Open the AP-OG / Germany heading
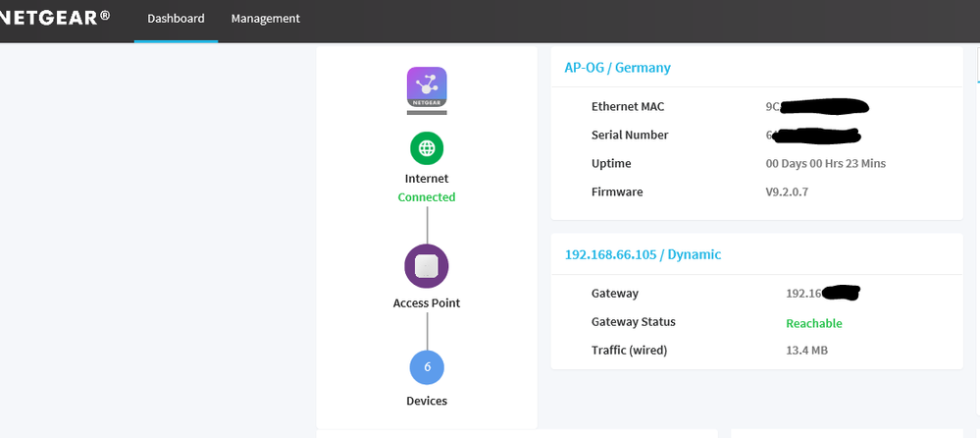 [x=617, y=68]
